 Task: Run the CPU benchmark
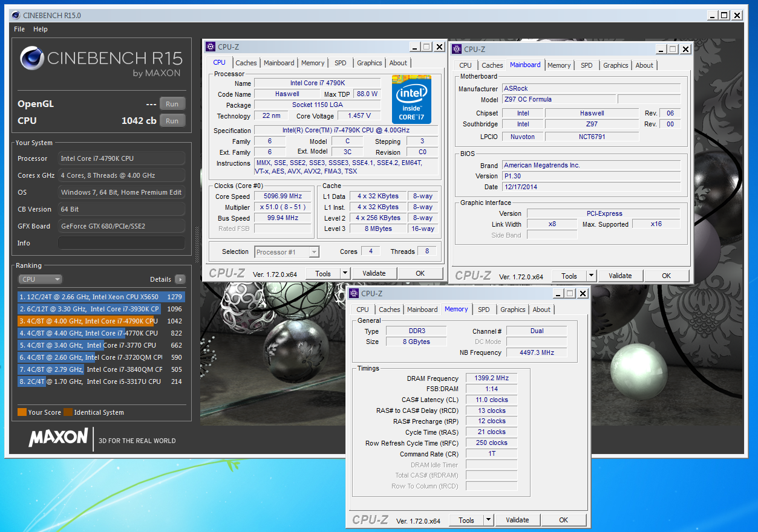[172, 120]
